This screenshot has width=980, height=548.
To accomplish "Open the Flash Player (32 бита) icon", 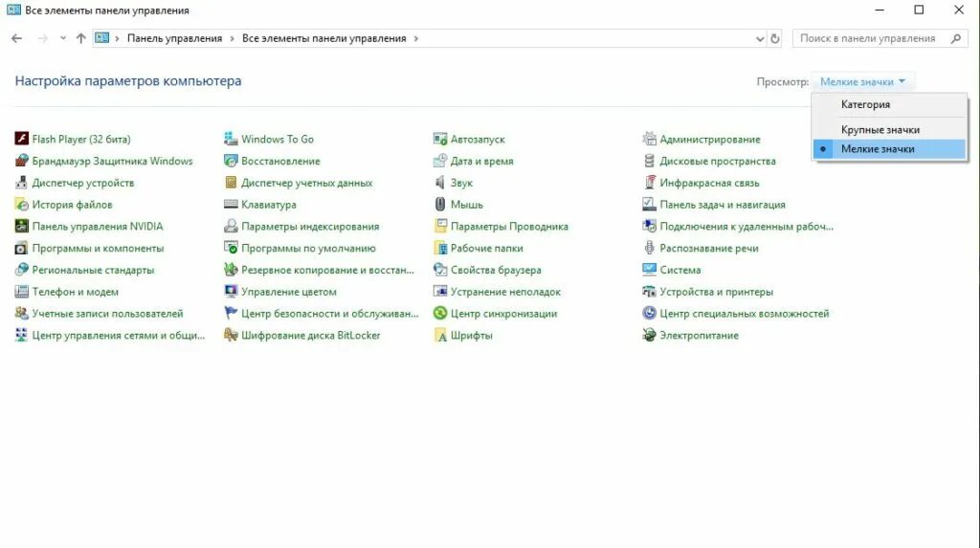I will pos(21,139).
